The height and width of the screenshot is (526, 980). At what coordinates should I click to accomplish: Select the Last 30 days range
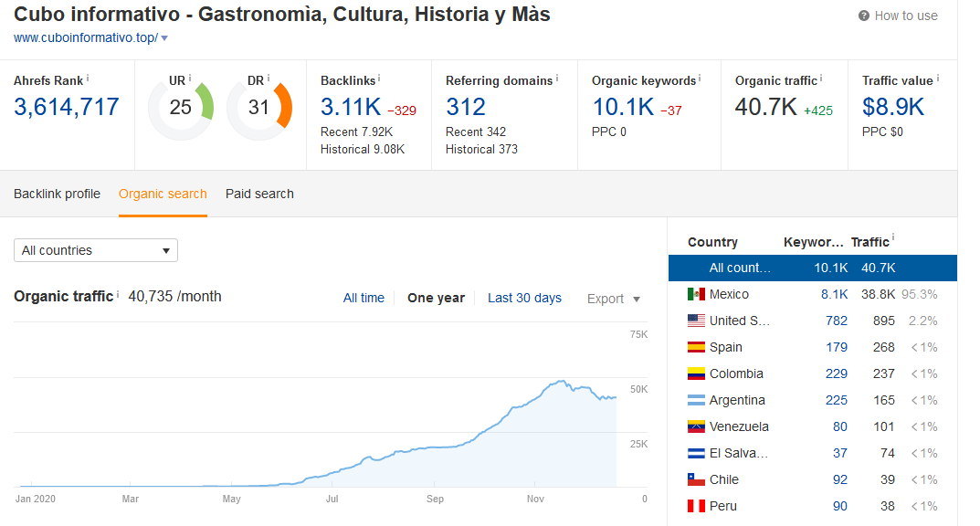(x=524, y=298)
